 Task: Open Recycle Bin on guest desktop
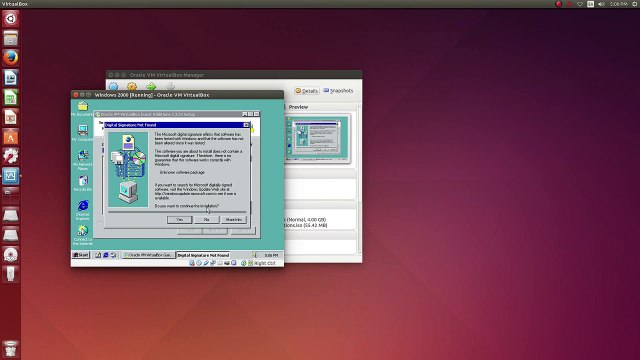tap(82, 183)
